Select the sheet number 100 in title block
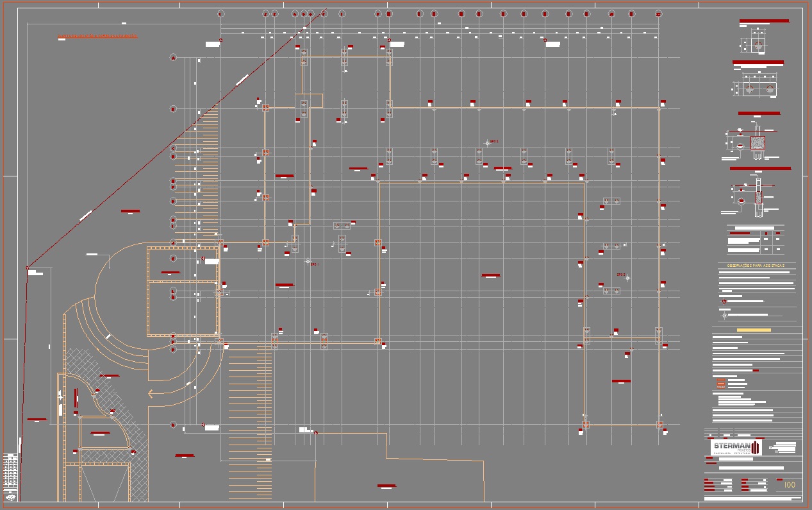 tap(790, 485)
